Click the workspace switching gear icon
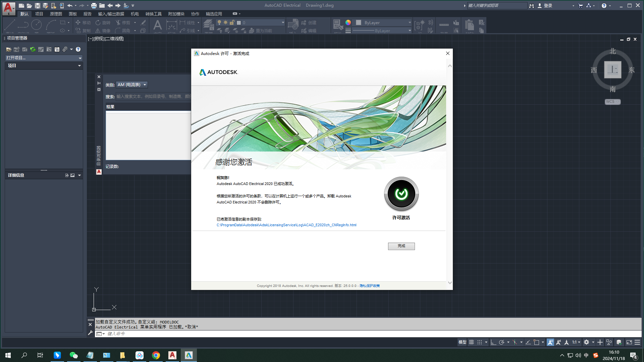Viewport: 644px width, 362px height. (x=586, y=342)
